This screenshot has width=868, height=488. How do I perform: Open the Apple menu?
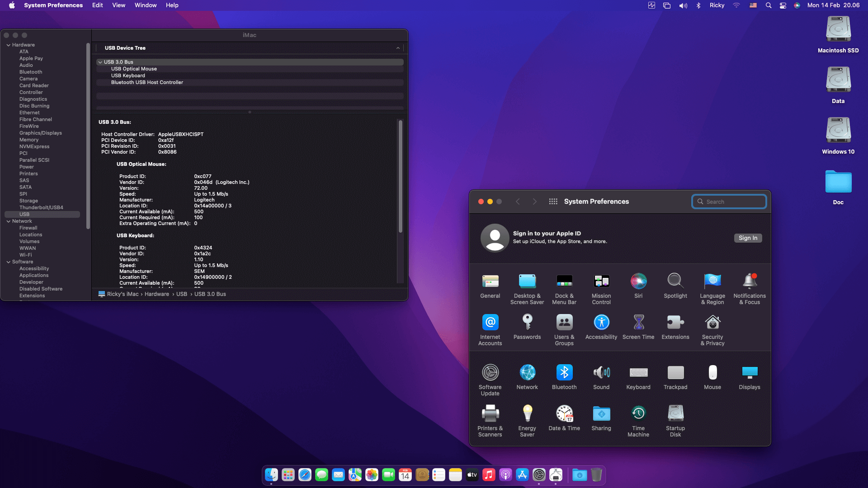click(x=12, y=5)
